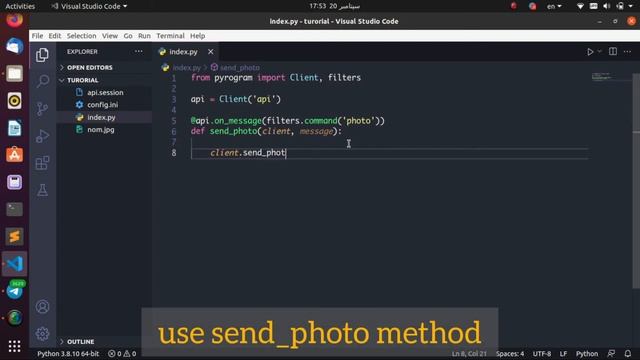Open Terminal from the dock
This screenshot has width=640, height=360.
pyautogui.click(x=14, y=209)
